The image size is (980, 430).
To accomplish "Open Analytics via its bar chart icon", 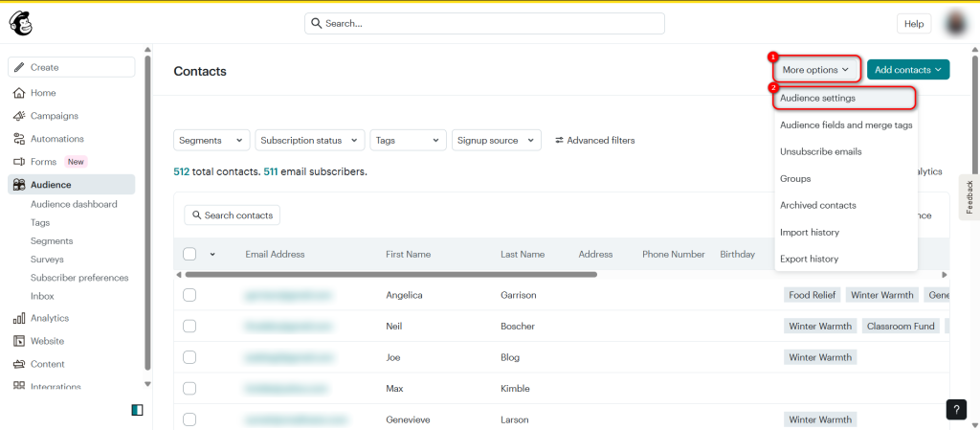I will pyautogui.click(x=19, y=318).
